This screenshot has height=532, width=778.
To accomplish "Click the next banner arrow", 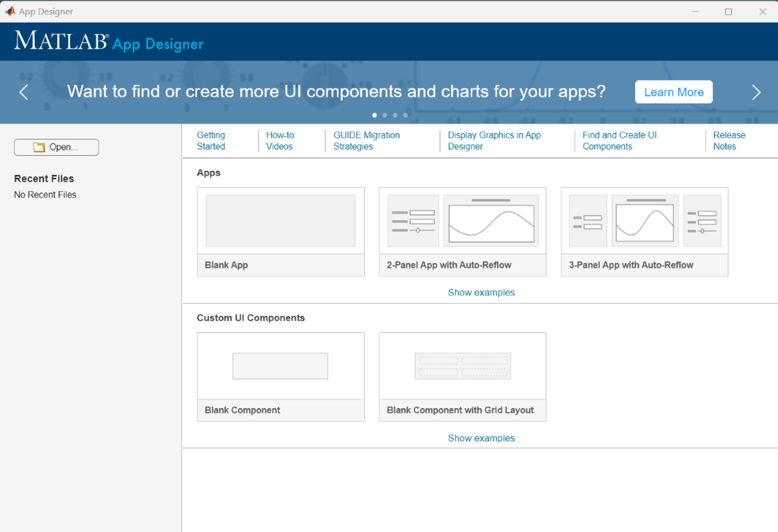I will pos(756,92).
